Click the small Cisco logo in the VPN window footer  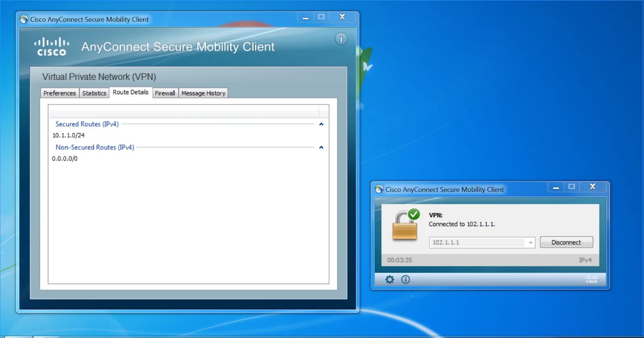591,279
